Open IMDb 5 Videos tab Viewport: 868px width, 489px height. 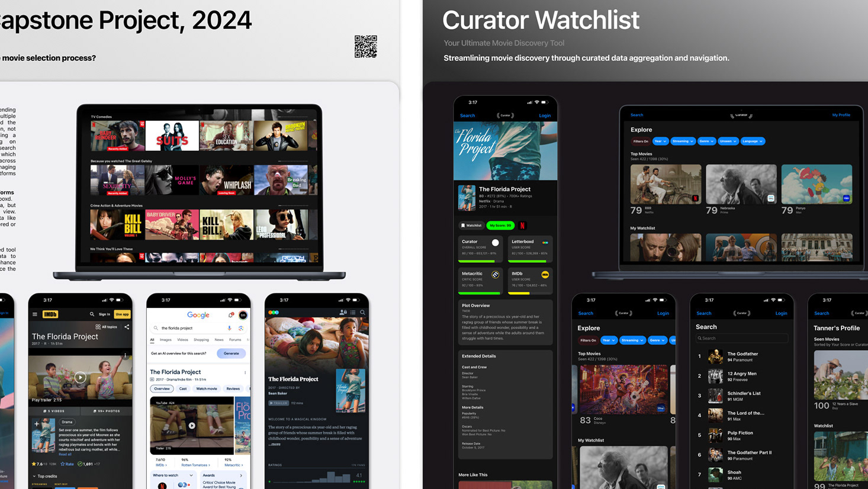54,411
